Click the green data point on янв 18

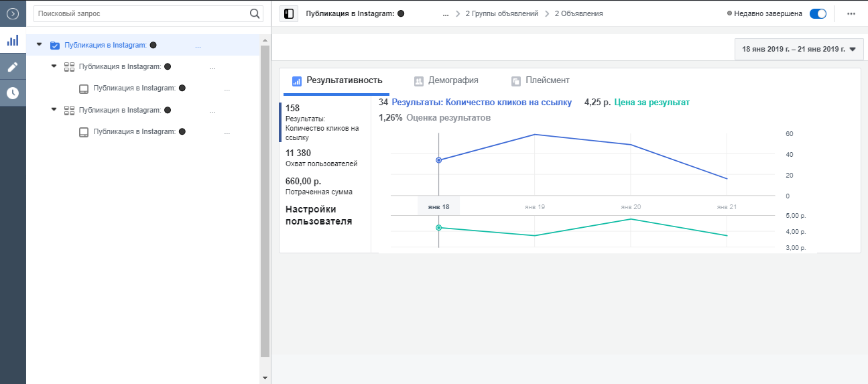439,228
